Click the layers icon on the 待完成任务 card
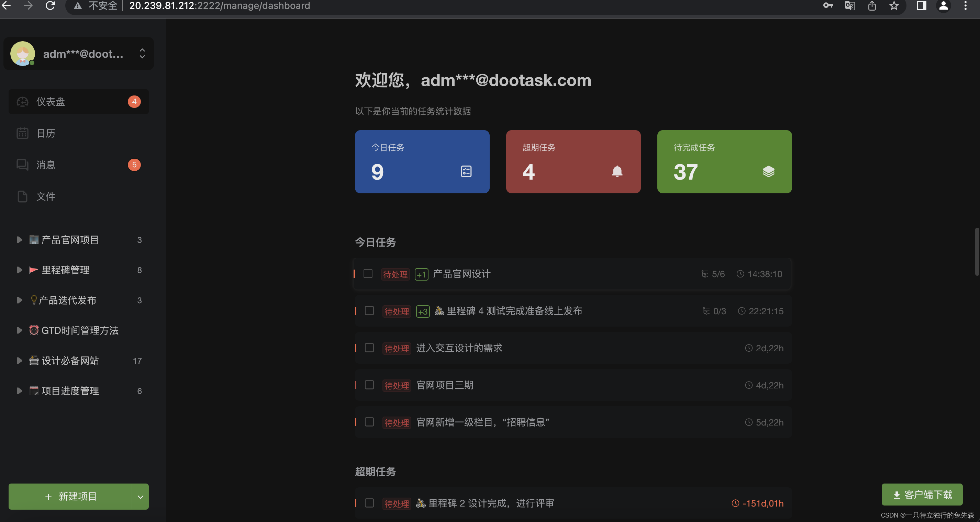 coord(768,171)
